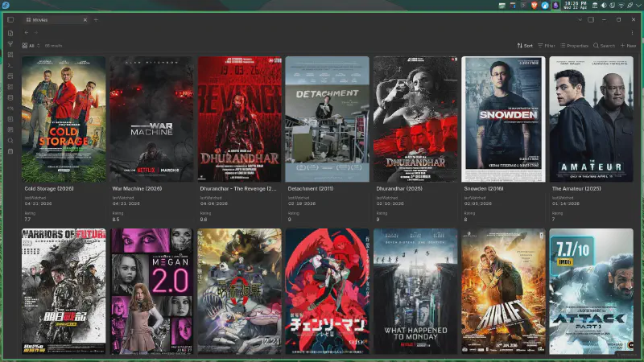
Task: Click the lastWatched date of Cold Storage
Action: [x=38, y=204]
